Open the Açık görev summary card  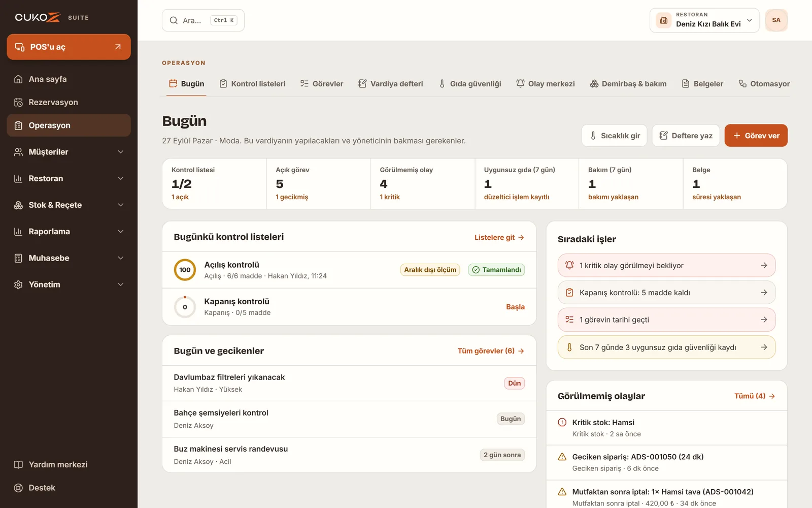[318, 184]
